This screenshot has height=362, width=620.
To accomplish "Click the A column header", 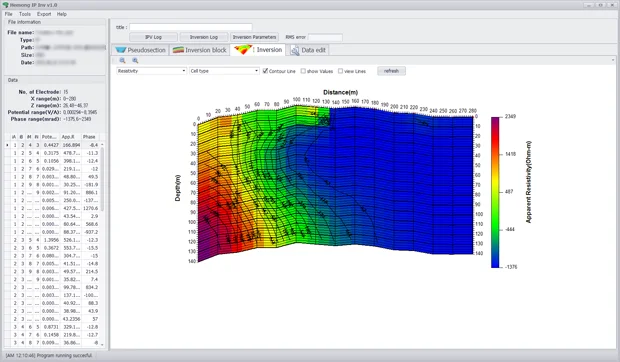I will [15, 137].
